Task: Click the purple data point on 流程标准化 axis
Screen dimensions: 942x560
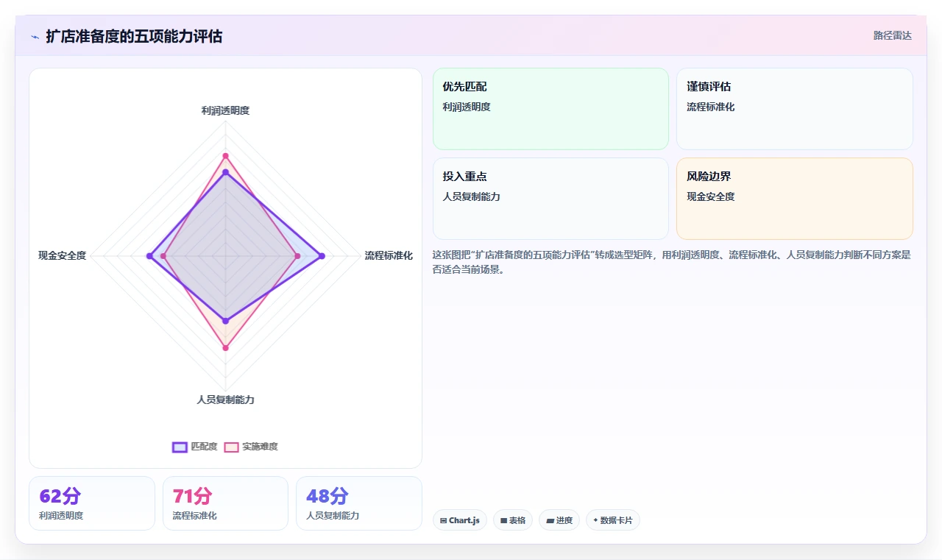Action: pyautogui.click(x=322, y=256)
